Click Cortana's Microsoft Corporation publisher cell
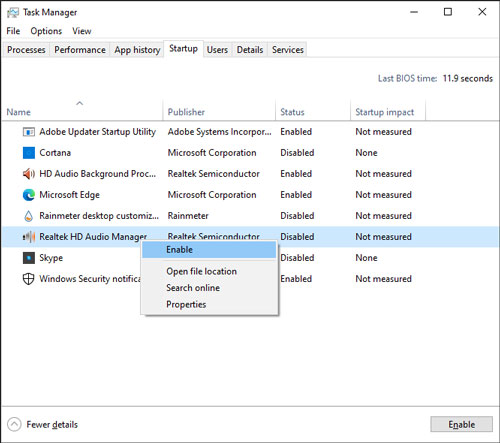The height and width of the screenshot is (443, 500). [212, 153]
